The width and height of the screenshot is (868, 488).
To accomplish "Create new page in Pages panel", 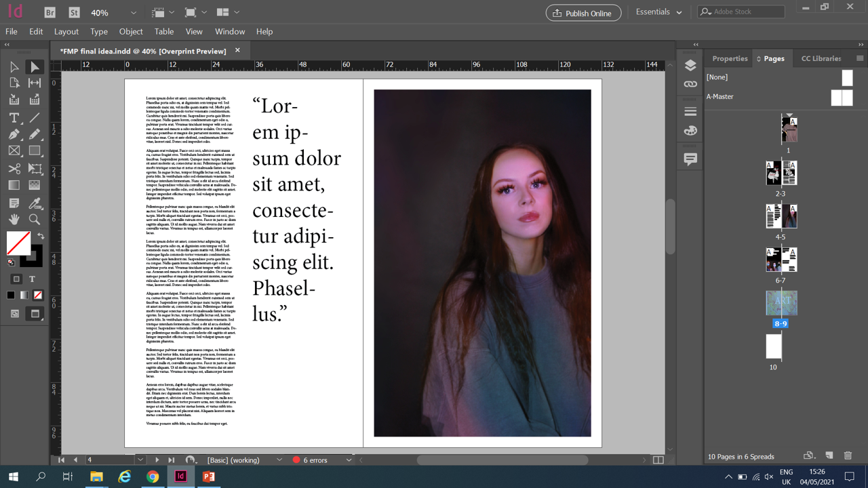I will [829, 455].
